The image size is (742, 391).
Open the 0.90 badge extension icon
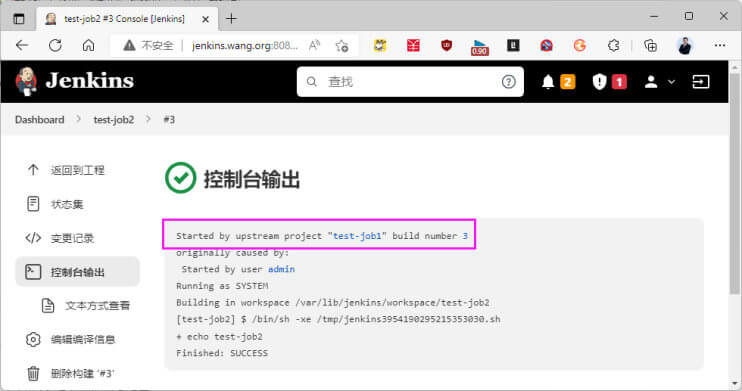click(x=479, y=47)
